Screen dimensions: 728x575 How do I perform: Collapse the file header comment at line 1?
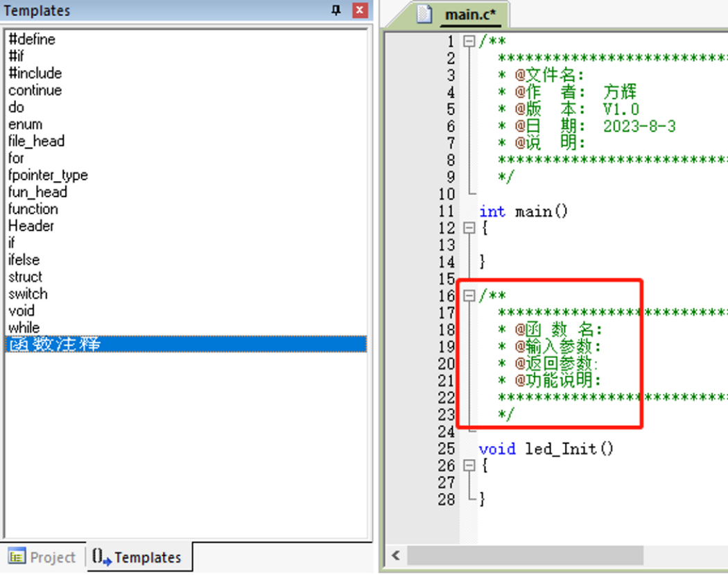[x=469, y=42]
